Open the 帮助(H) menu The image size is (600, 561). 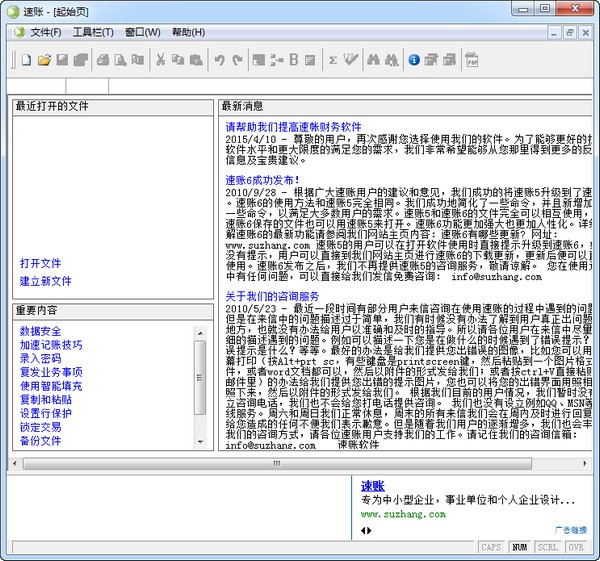(188, 32)
